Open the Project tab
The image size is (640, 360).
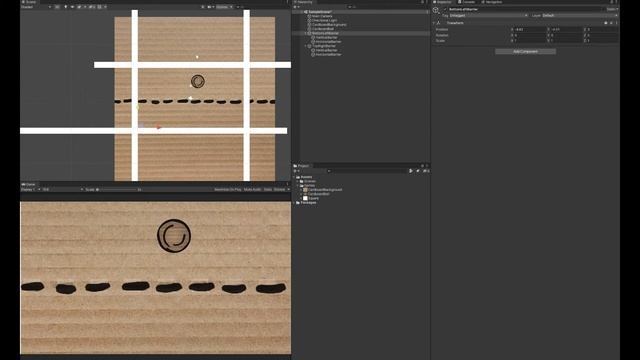(x=301, y=166)
